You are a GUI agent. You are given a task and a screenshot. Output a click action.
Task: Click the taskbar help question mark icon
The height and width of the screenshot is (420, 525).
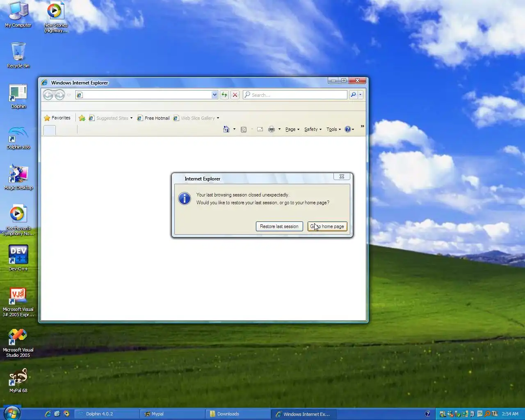427,414
